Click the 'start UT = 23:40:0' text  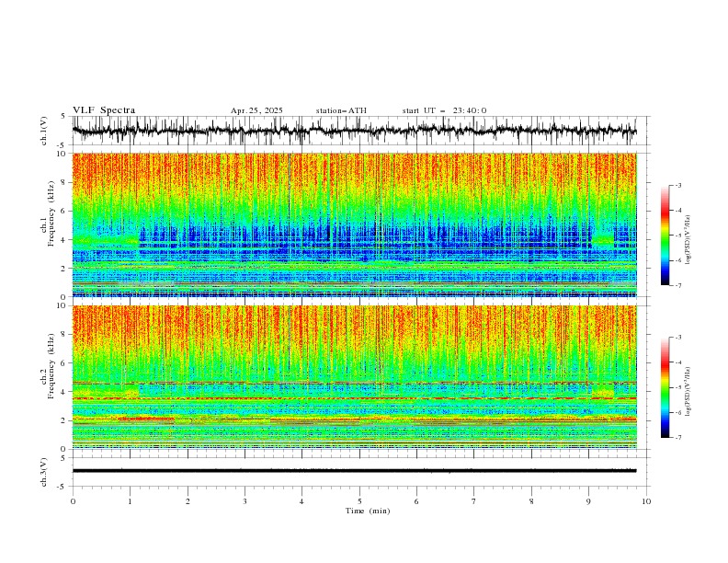click(x=444, y=110)
